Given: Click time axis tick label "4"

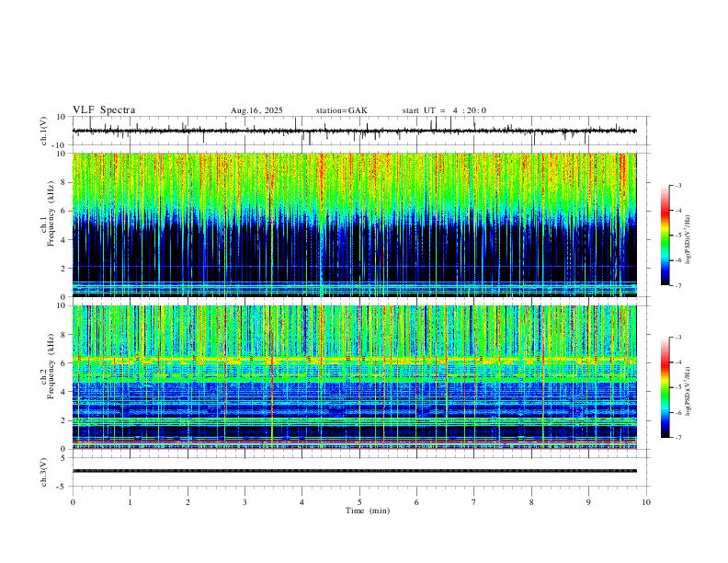Looking at the screenshot, I should pyautogui.click(x=301, y=502).
